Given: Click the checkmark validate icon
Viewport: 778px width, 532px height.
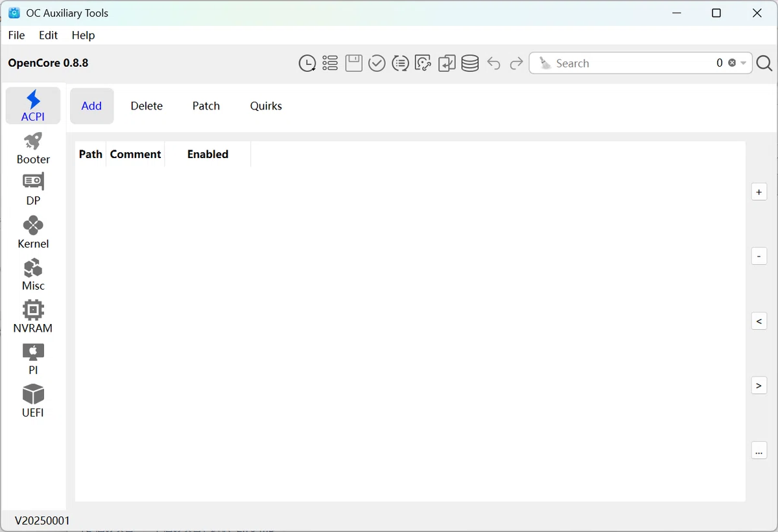Looking at the screenshot, I should point(377,64).
